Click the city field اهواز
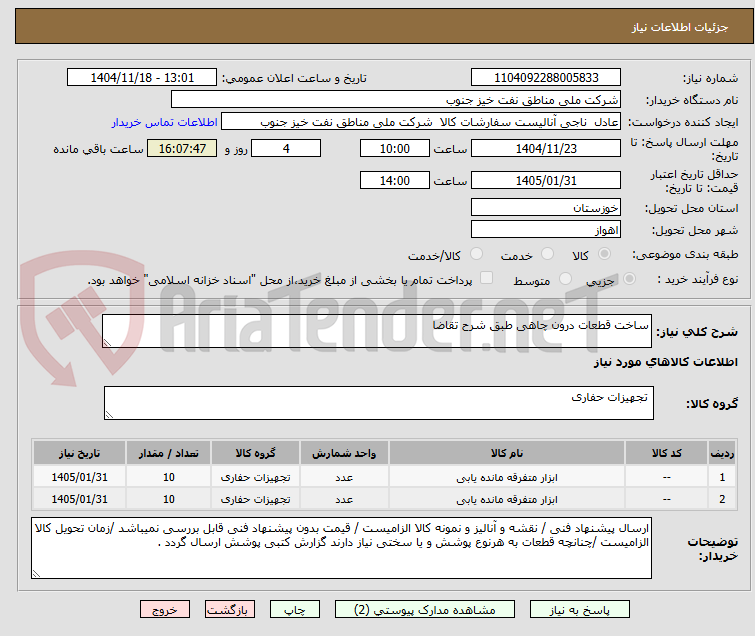This screenshot has height=636, width=755. tap(546, 230)
